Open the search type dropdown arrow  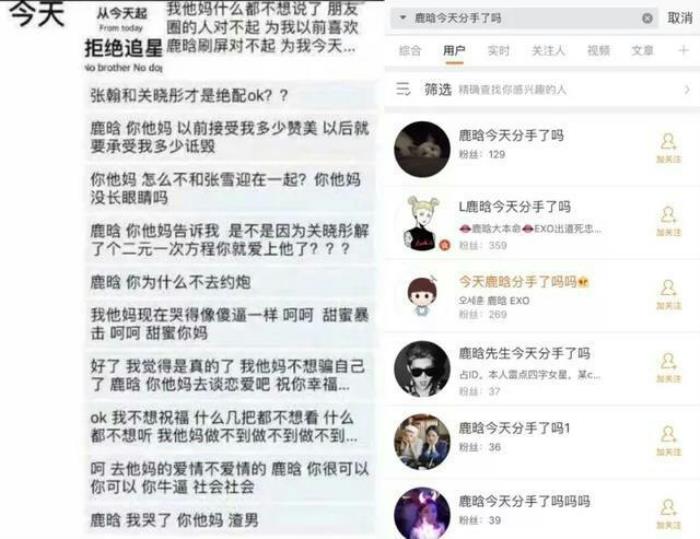[x=403, y=18]
